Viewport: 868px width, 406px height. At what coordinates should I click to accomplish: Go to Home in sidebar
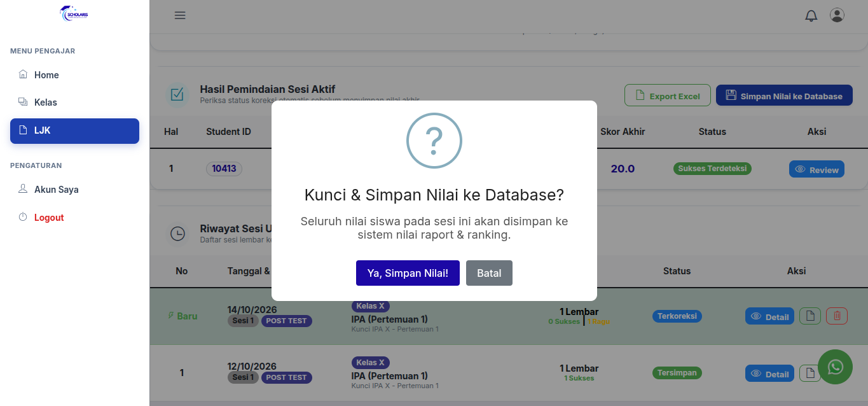74,75
